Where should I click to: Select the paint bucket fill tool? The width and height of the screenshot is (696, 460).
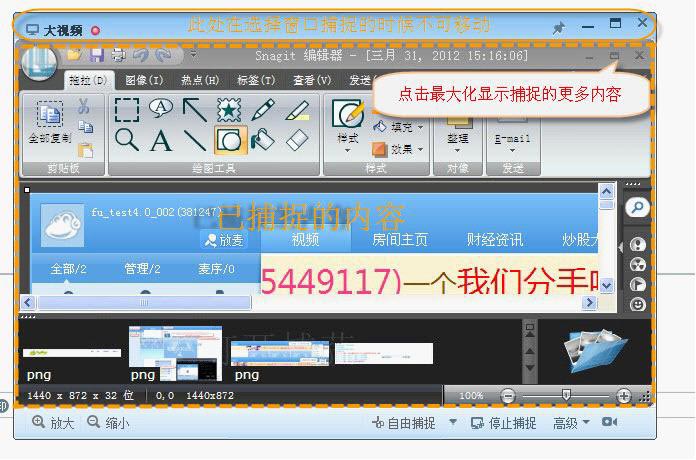[263, 139]
